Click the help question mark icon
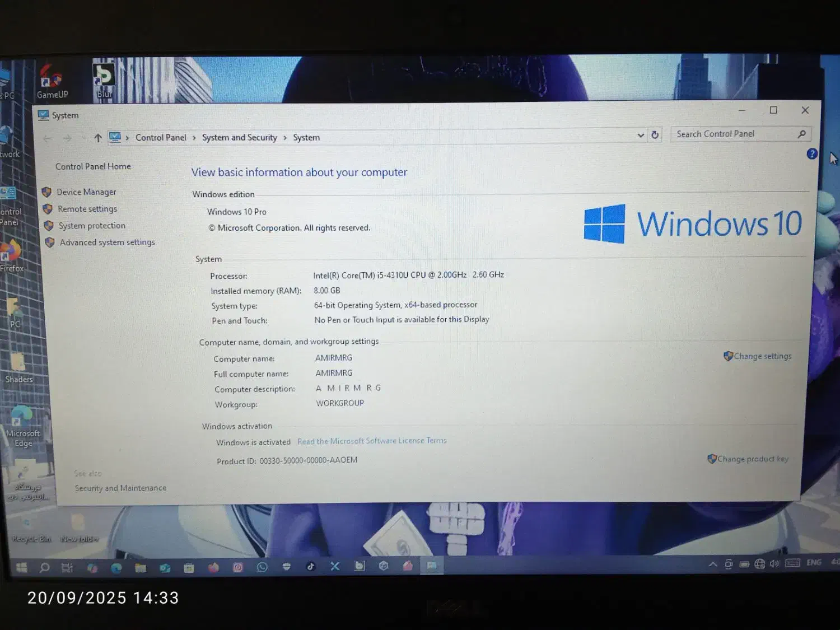 (x=812, y=154)
